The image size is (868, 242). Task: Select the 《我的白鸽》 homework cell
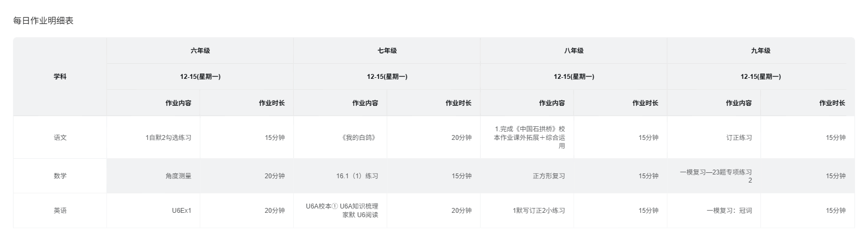pos(359,138)
